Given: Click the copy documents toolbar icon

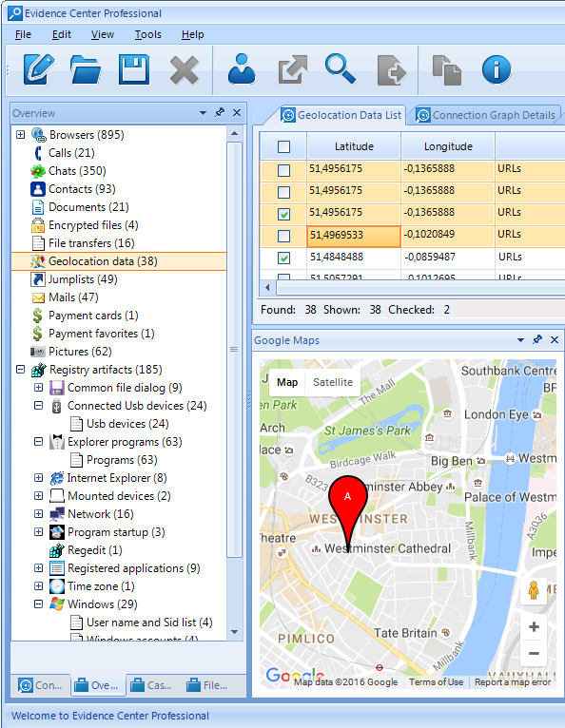Looking at the screenshot, I should (446, 70).
